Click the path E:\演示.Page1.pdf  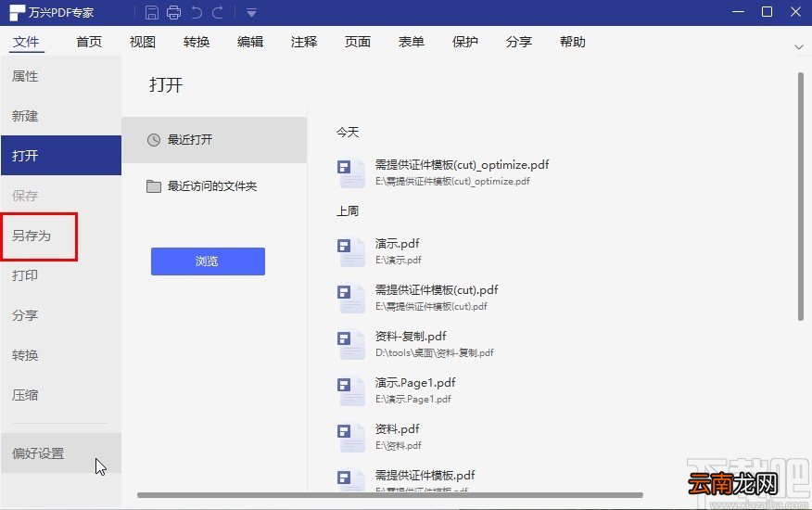point(413,399)
